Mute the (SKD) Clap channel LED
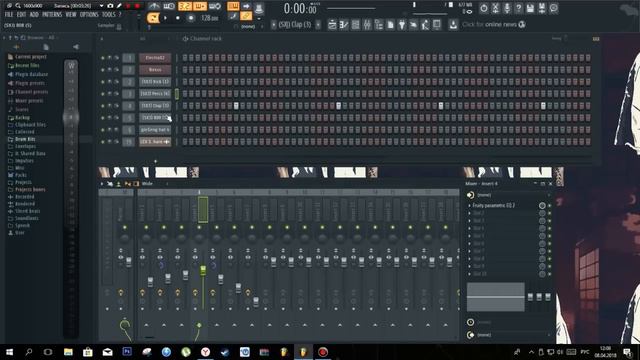The width and height of the screenshot is (640, 360). pos(102,106)
